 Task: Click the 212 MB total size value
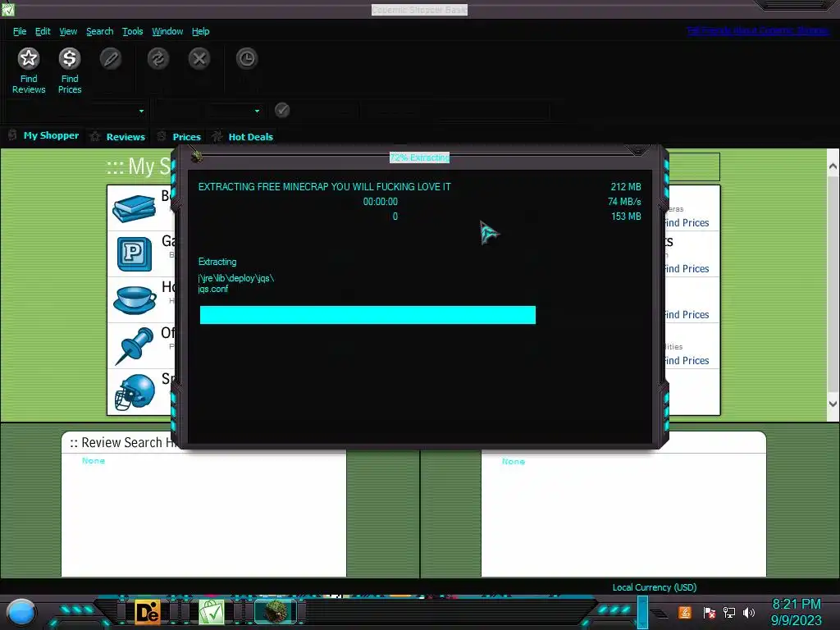(626, 187)
